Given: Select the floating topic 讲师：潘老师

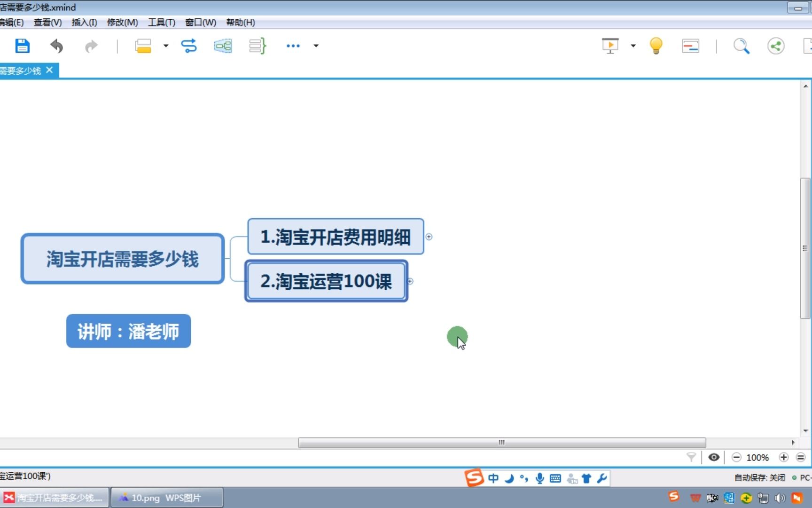Looking at the screenshot, I should [x=128, y=331].
